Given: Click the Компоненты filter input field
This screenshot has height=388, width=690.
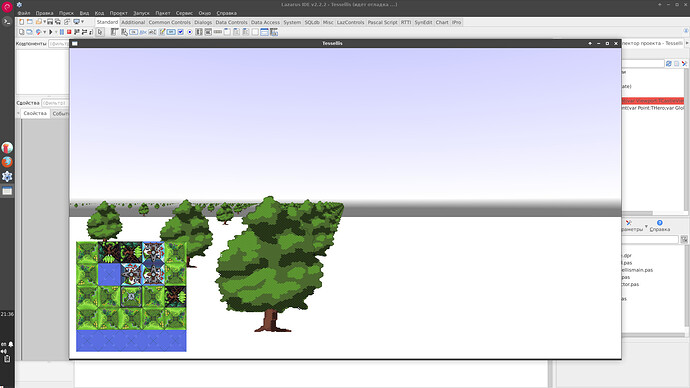Looking at the screenshot, I should 59,44.
